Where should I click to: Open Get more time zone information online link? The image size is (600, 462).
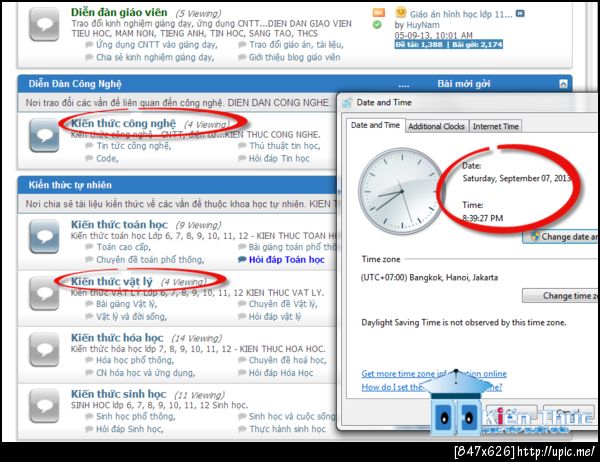pos(434,374)
